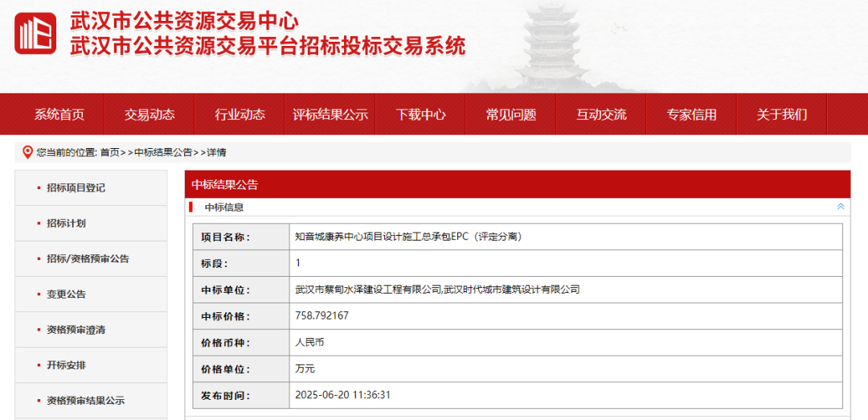Select 资格预审结果公示 in sidebar
This screenshot has width=868, height=420.
pyautogui.click(x=85, y=400)
